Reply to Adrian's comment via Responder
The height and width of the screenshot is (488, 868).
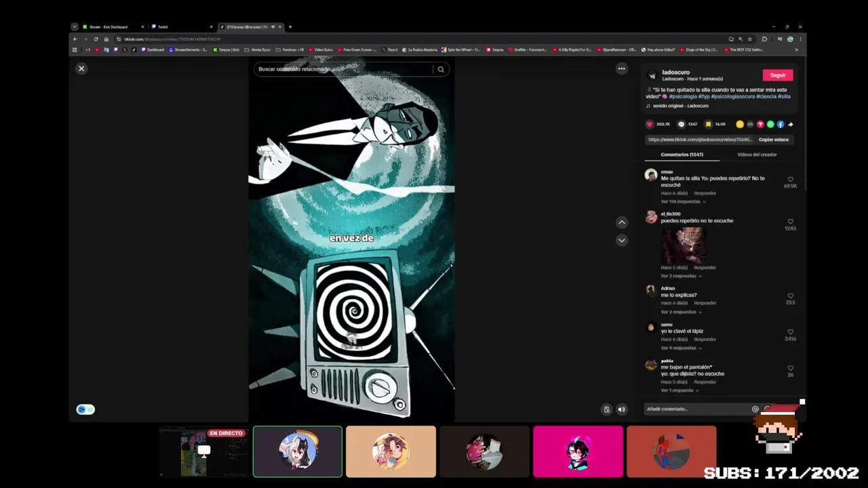pyautogui.click(x=705, y=303)
